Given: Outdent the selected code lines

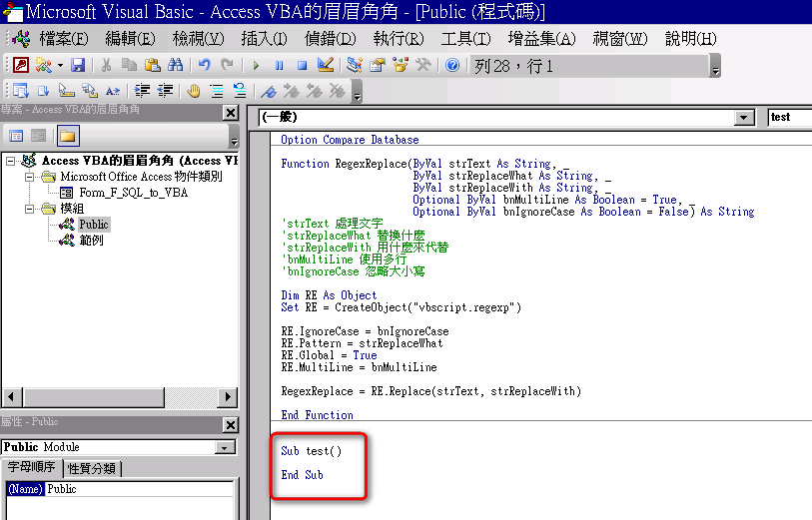Looking at the screenshot, I should (x=165, y=91).
